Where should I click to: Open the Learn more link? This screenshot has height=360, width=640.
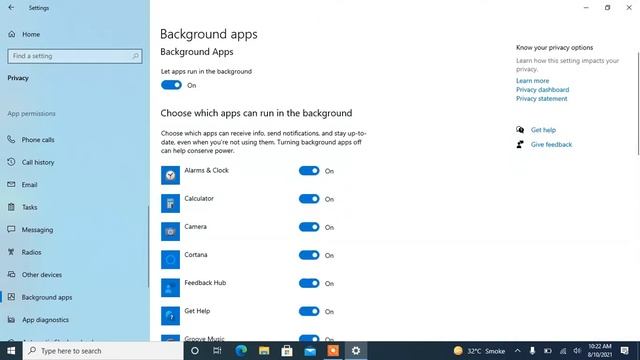click(x=532, y=81)
